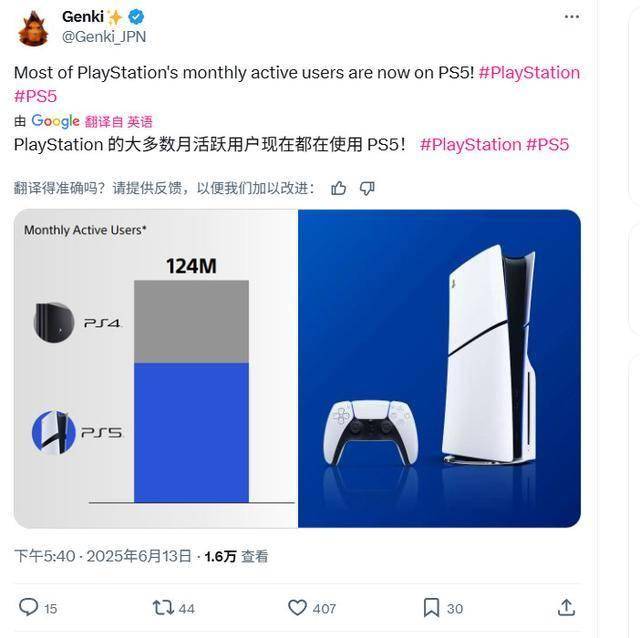
Task: Open the #PlayStation hashtag in original tweet
Action: tap(529, 73)
